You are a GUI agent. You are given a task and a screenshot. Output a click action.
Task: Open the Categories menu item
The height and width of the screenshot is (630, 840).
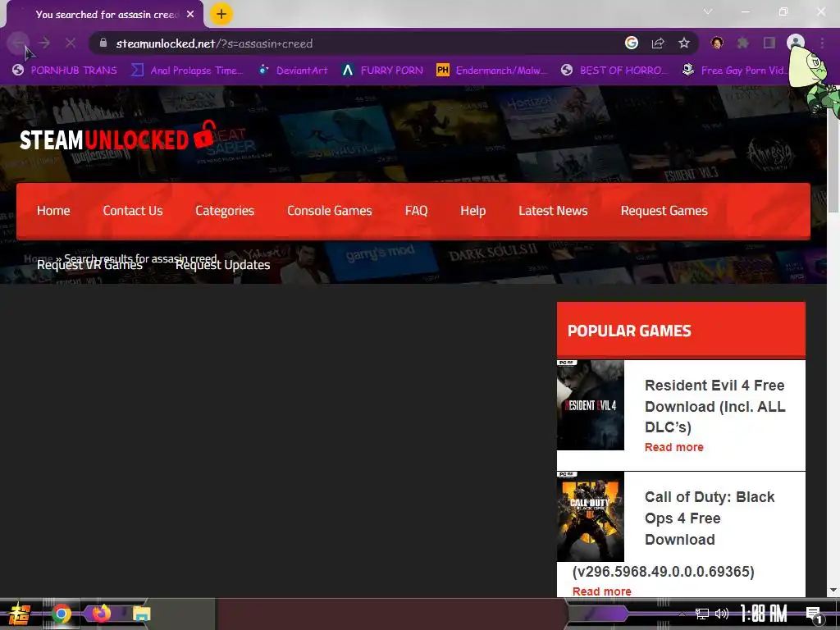225,211
